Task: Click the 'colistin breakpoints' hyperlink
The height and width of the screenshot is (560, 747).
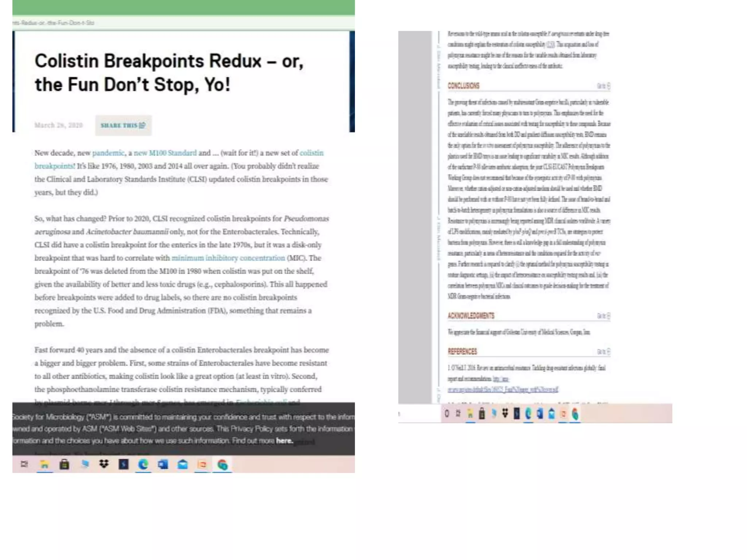Action: tap(311, 153)
